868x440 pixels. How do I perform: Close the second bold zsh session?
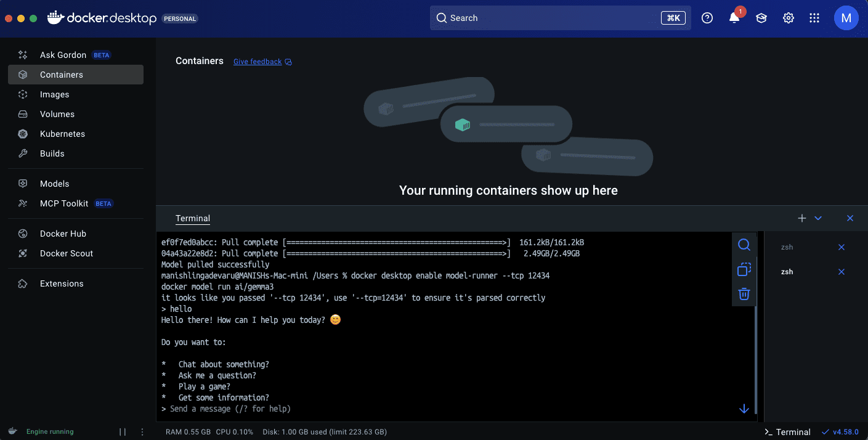842,272
